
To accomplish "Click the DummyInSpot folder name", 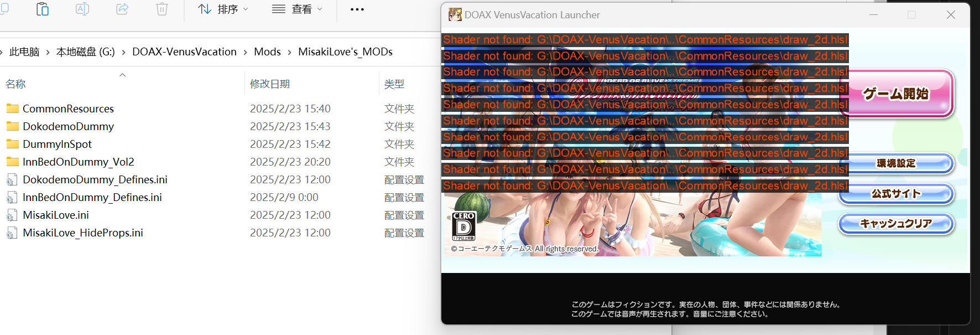I will point(57,144).
